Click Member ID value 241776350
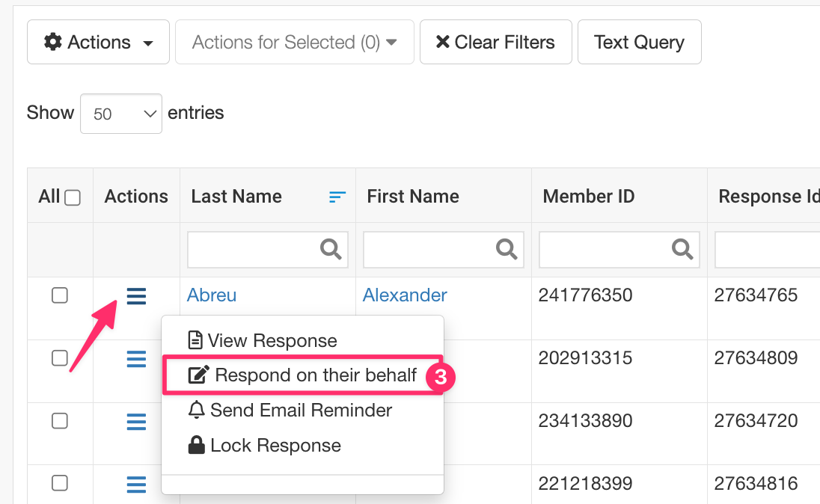820x504 pixels. point(585,295)
